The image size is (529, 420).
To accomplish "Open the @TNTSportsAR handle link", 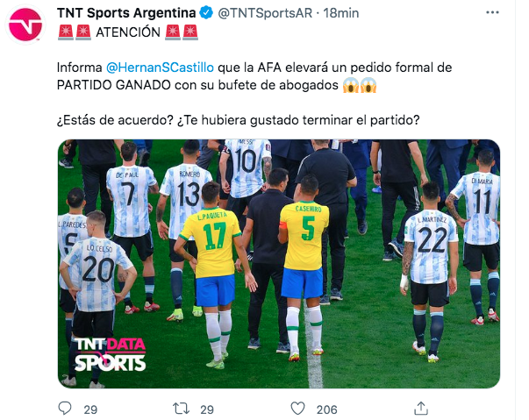I will [x=265, y=13].
